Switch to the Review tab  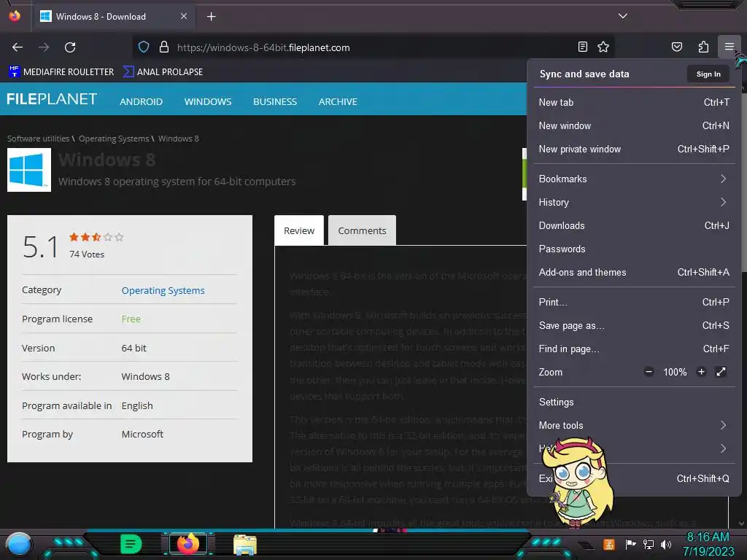coord(299,230)
